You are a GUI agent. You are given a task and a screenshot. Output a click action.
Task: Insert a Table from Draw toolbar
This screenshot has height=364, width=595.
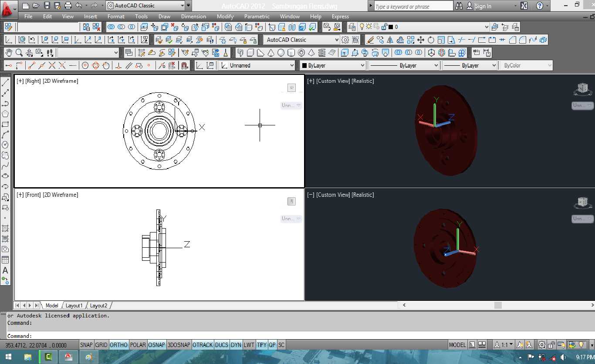coord(5,260)
